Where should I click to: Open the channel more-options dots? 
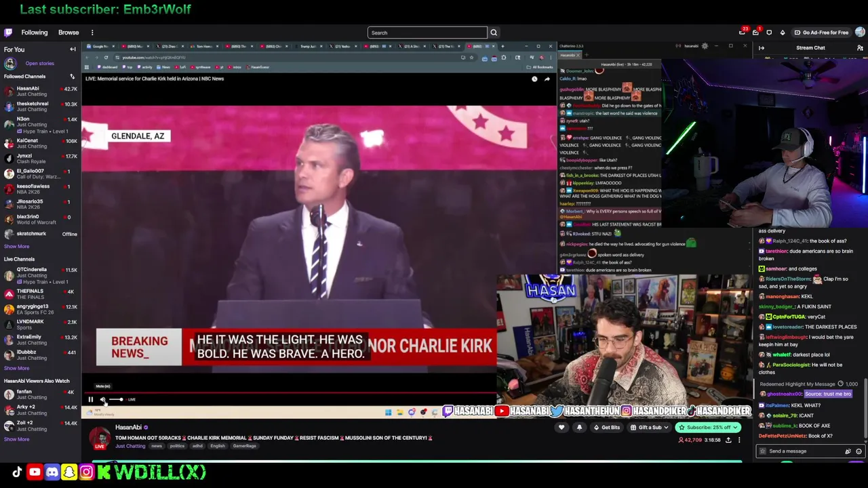(x=739, y=441)
